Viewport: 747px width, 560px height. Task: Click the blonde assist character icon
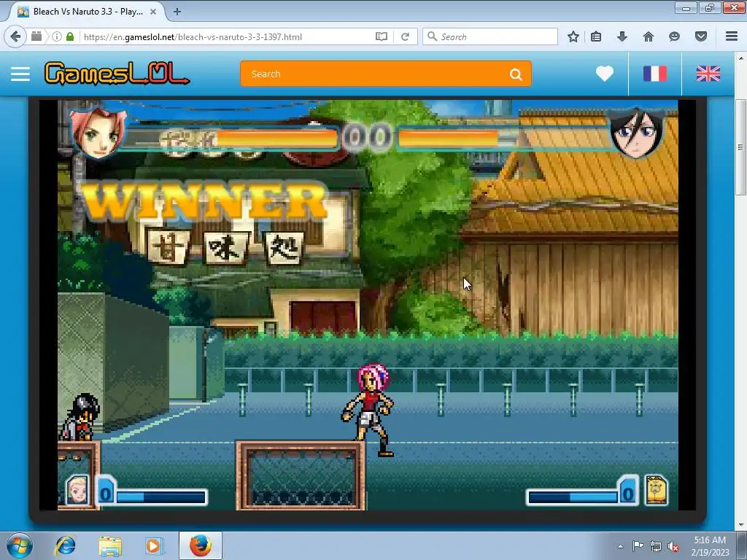(77, 490)
